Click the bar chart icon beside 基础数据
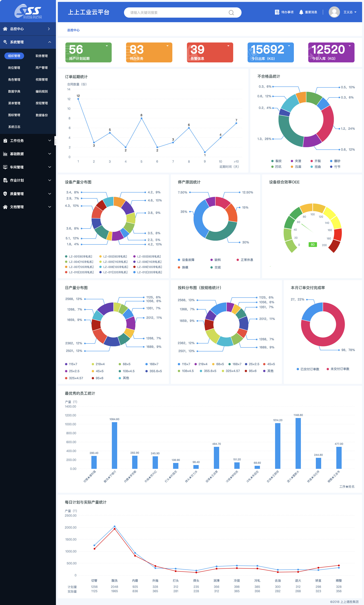364x605 pixels. pos(5,154)
